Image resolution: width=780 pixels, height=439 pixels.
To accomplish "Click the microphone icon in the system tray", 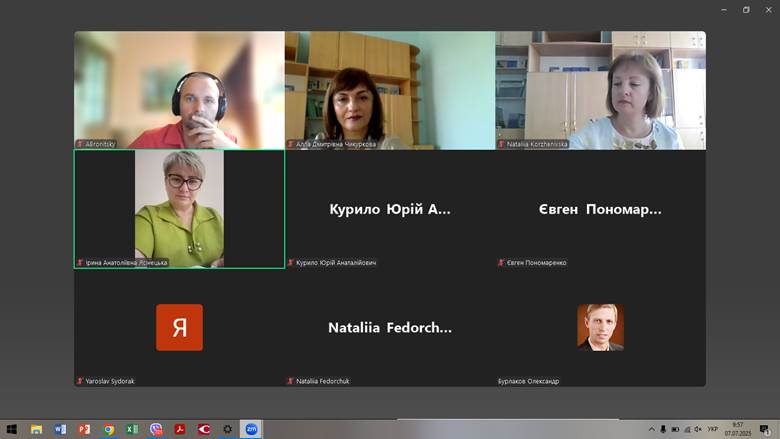I will tap(663, 429).
